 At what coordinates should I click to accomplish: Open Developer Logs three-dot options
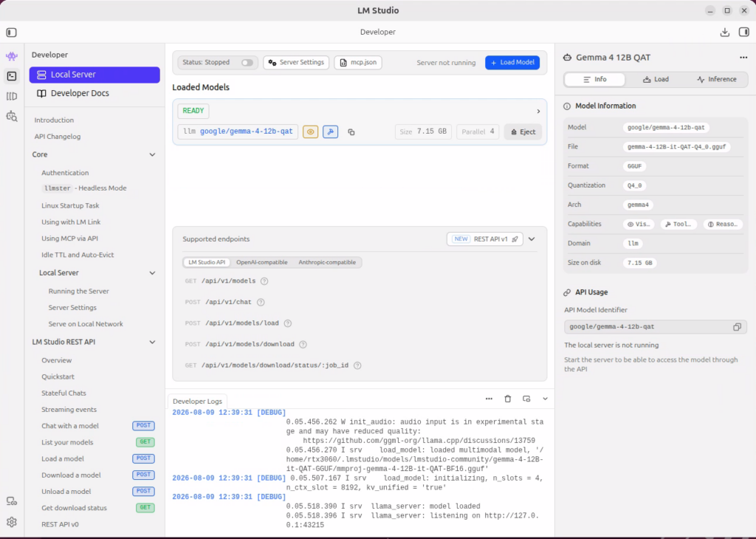coord(489,399)
